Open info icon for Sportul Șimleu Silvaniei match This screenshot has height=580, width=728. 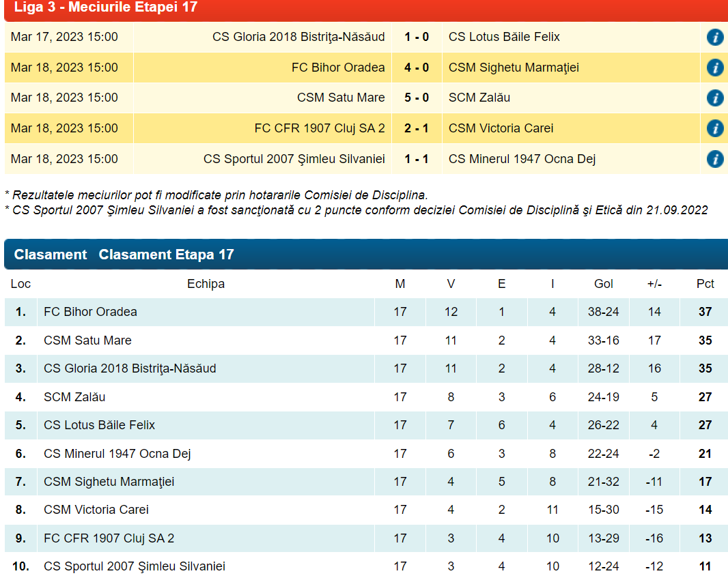click(714, 159)
